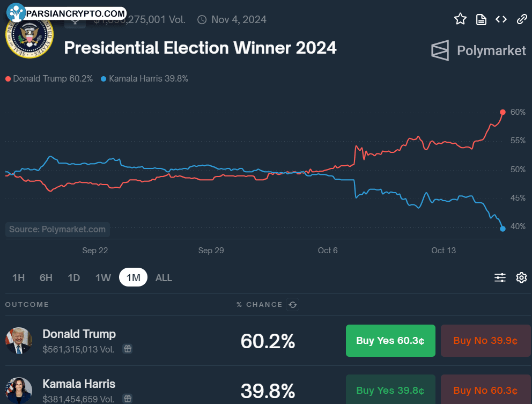Image resolution: width=532 pixels, height=404 pixels.
Task: Click the embed code brackets icon
Action: pos(501,19)
